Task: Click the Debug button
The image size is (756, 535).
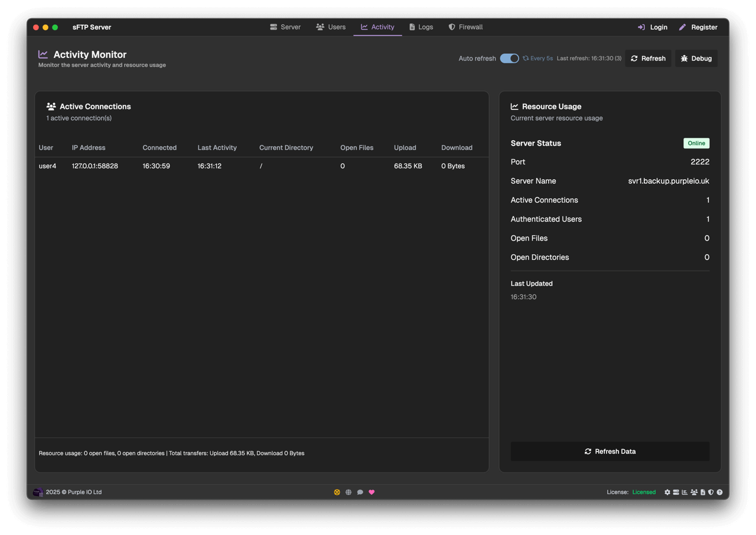Action: 696,59
